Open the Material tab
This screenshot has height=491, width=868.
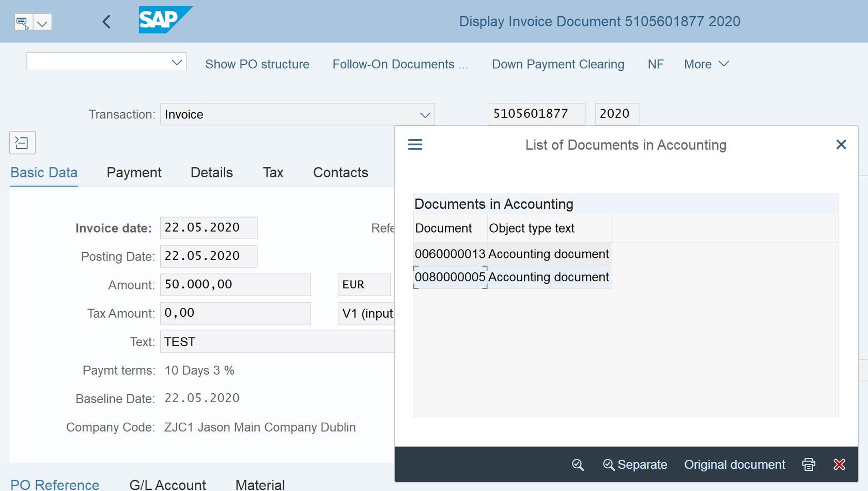click(260, 485)
